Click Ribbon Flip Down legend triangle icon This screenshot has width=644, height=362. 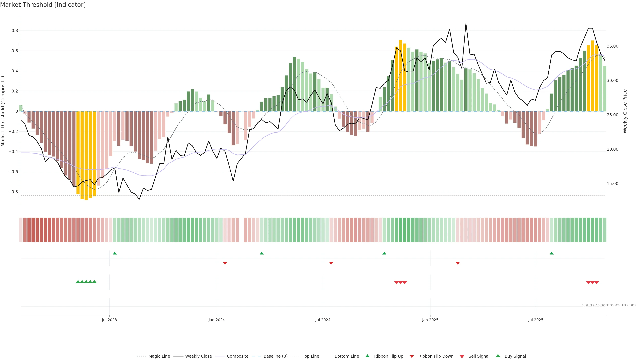click(x=412, y=356)
